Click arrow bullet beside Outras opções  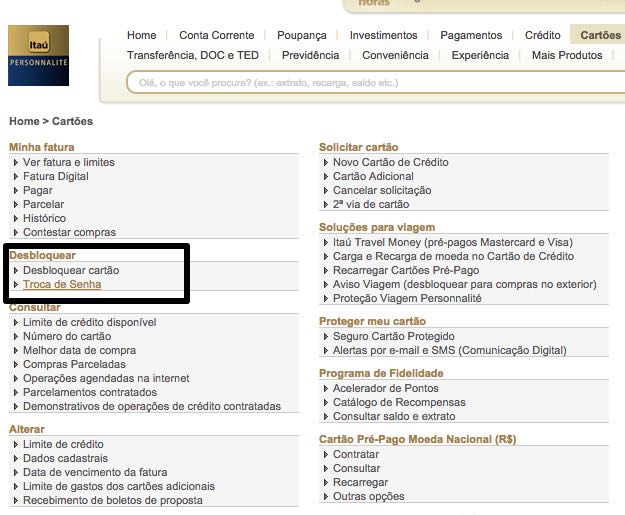326,496
